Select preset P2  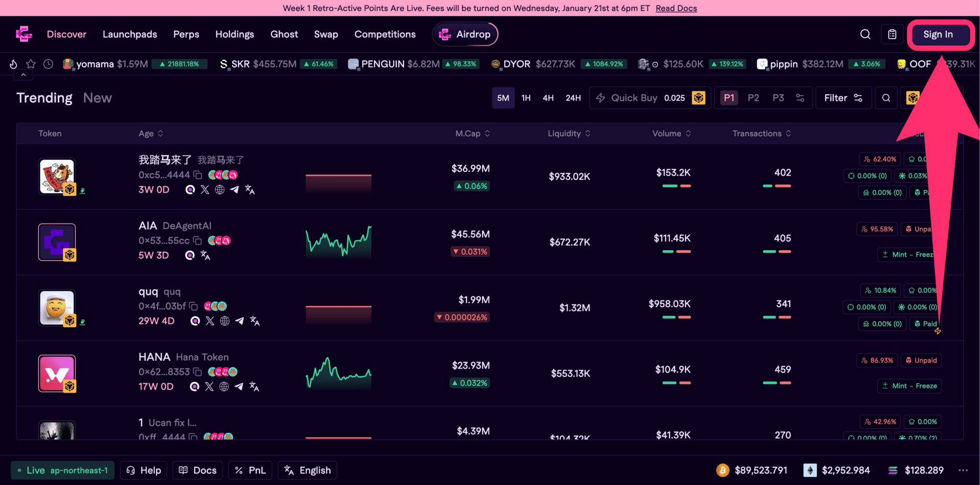[753, 98]
